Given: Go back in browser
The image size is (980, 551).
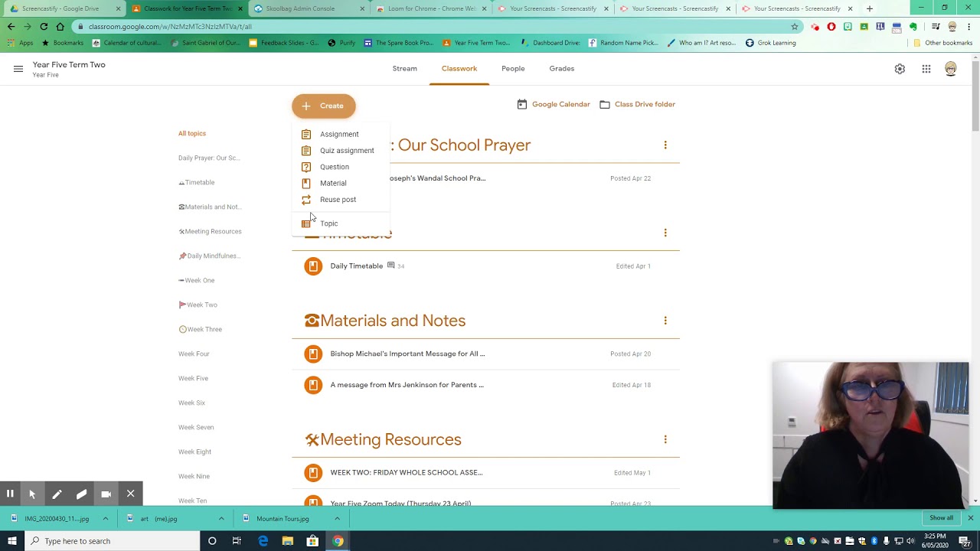Looking at the screenshot, I should coord(11,26).
